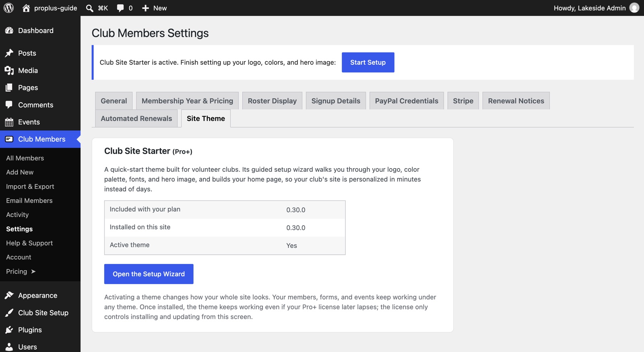This screenshot has width=644, height=352.
Task: Click the Club Members card icon
Action: 9,139
